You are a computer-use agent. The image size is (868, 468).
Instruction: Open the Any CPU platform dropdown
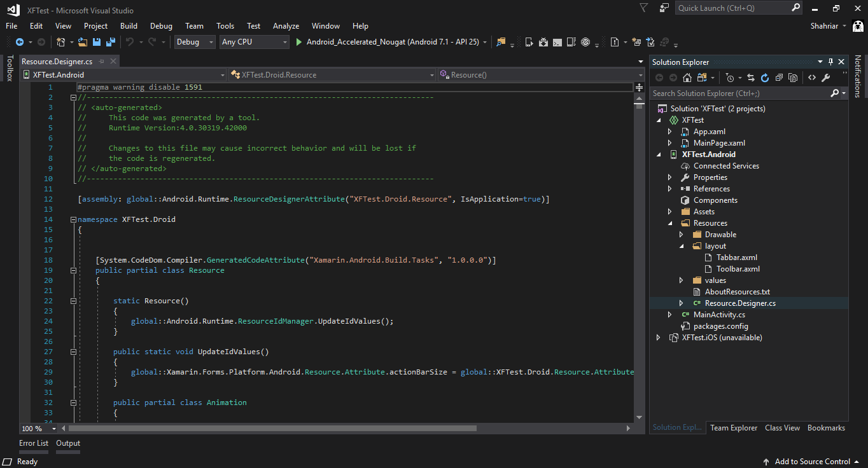[254, 42]
